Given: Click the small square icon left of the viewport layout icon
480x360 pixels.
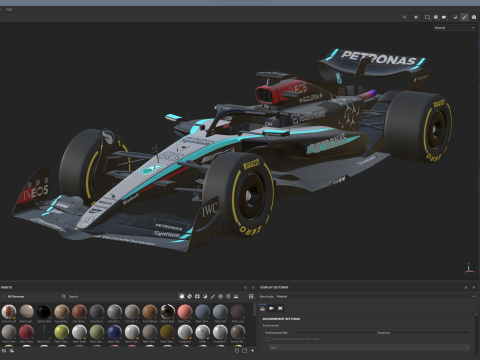Looking at the screenshot, I should coord(416,17).
